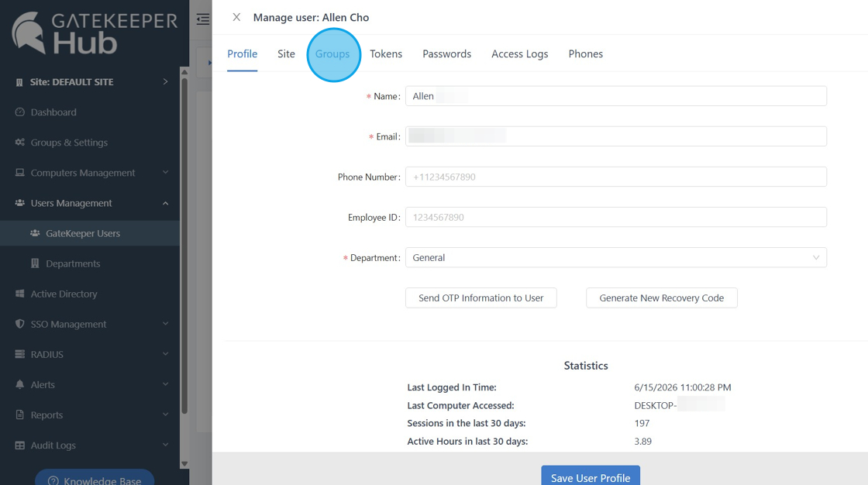Click Save User Profile button

pos(591,476)
